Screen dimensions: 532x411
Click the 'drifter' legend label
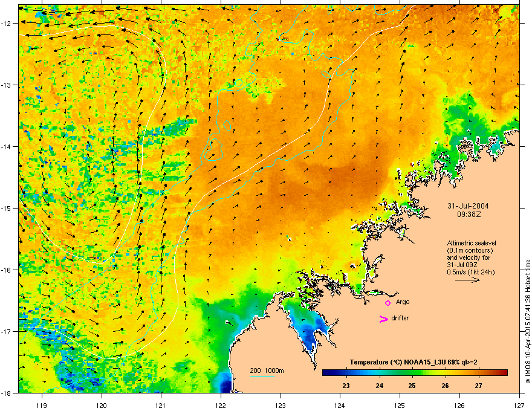point(400,318)
